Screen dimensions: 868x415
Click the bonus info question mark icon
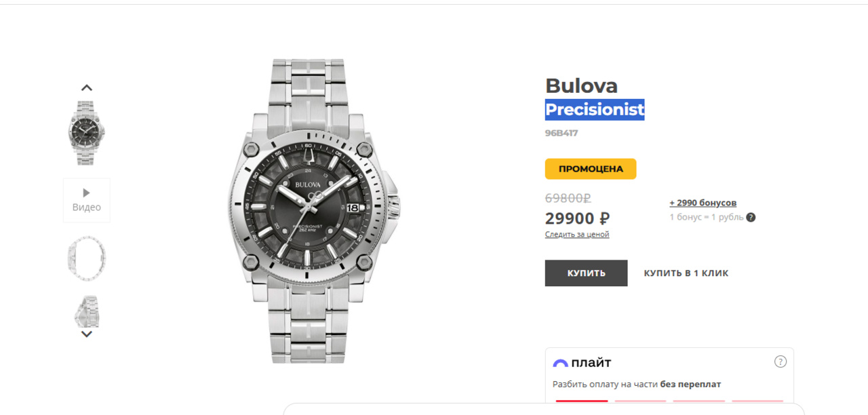[x=751, y=218]
